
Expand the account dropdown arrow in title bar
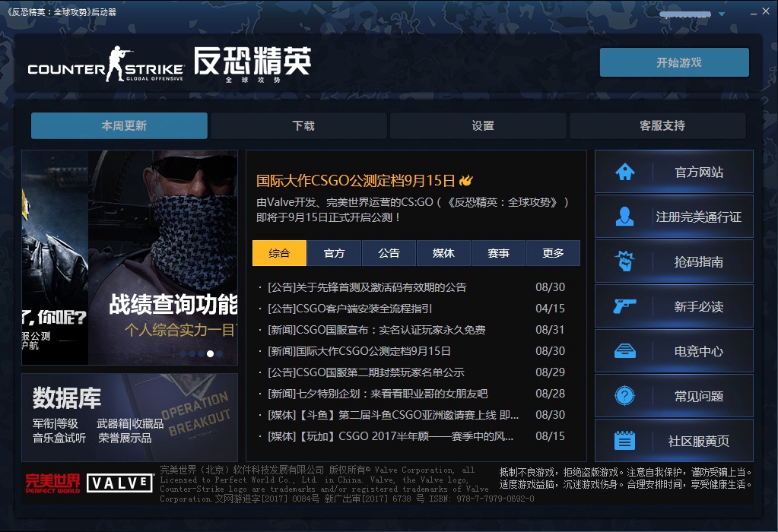(722, 14)
